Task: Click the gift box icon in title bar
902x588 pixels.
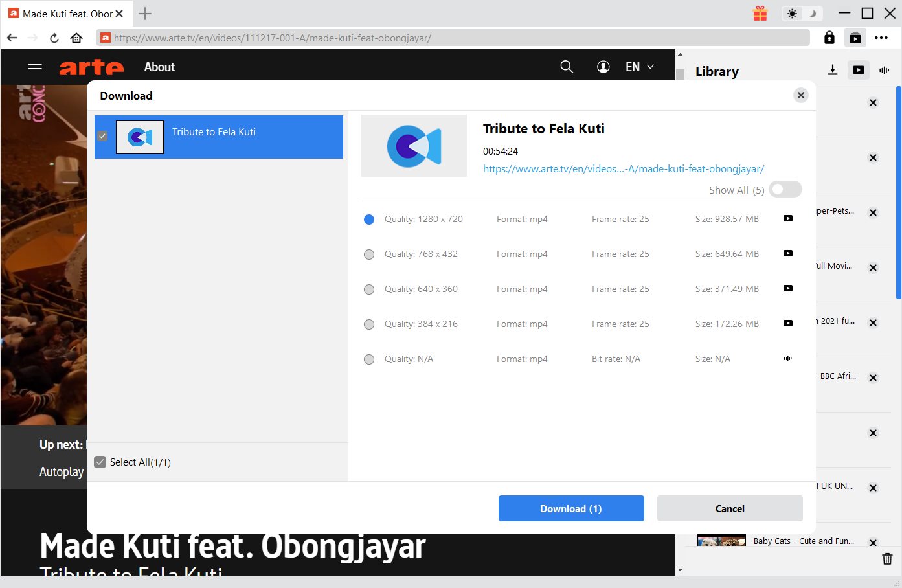Action: 760,14
